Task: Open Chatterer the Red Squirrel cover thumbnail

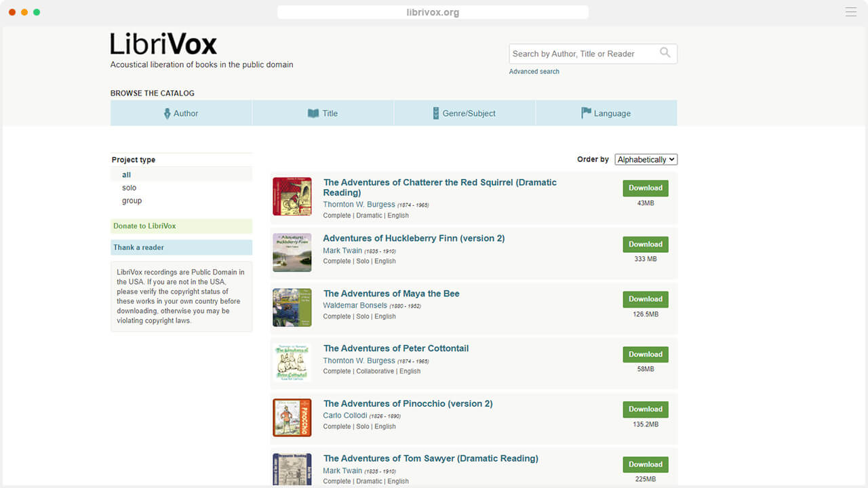Action: [292, 197]
